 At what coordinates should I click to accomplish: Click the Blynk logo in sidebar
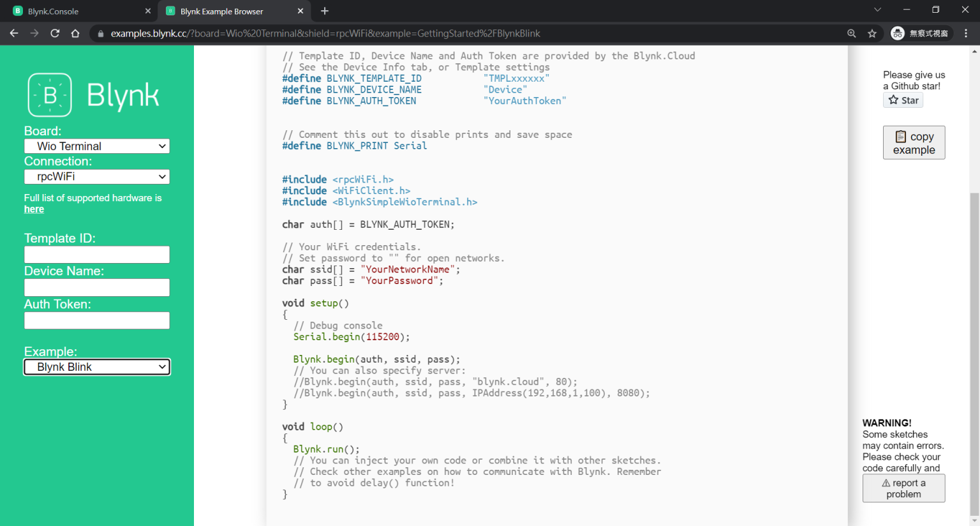(93, 95)
